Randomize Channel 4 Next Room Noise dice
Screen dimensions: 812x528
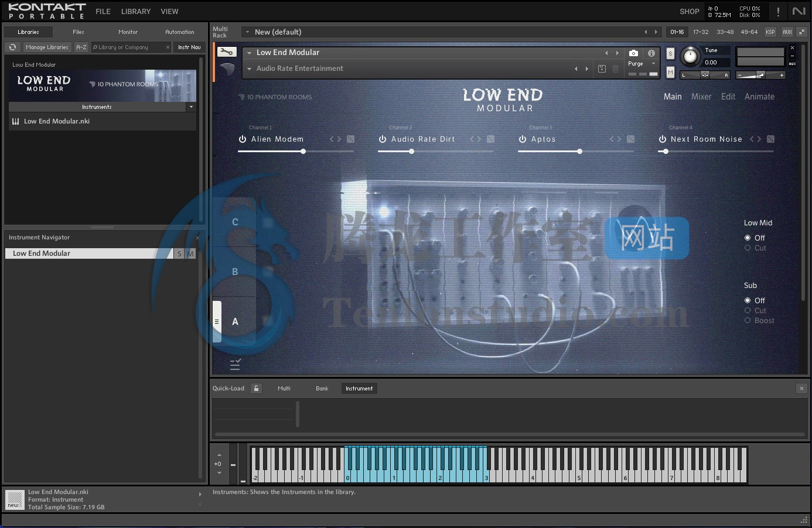point(770,139)
